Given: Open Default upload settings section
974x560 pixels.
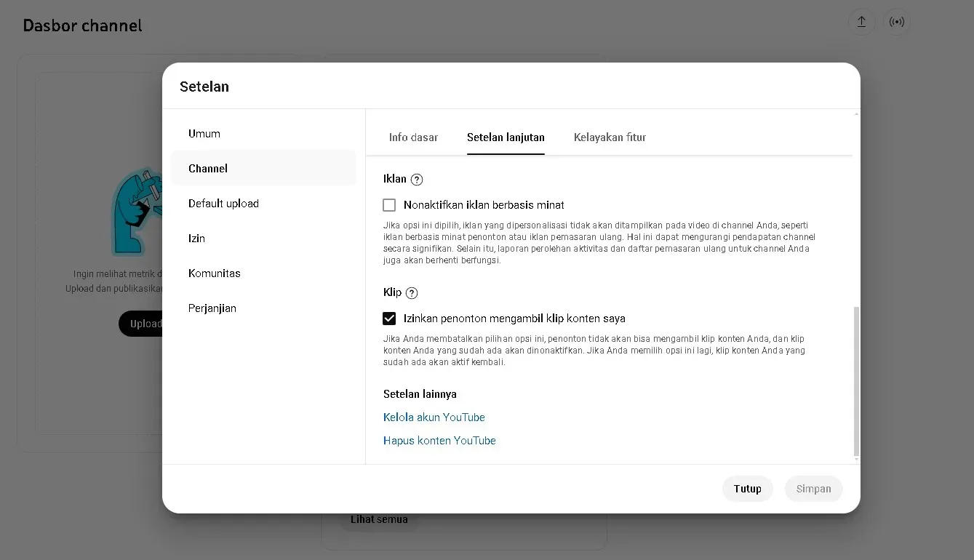Looking at the screenshot, I should [x=223, y=204].
